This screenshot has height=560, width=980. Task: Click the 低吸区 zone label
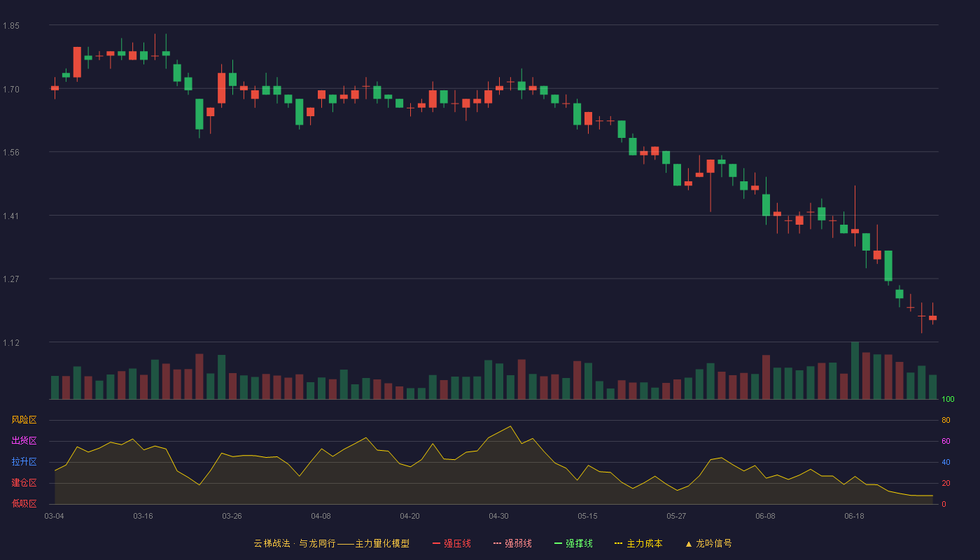tap(24, 503)
